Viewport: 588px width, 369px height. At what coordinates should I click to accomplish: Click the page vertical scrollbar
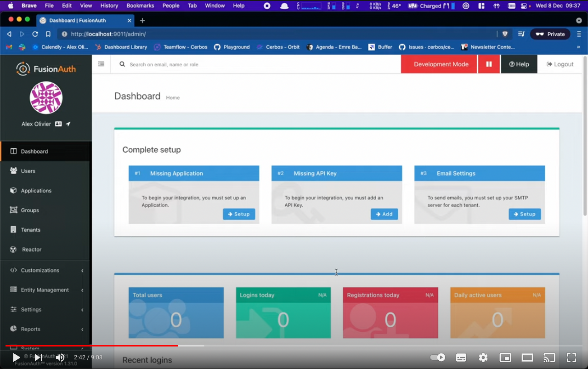pos(585,136)
